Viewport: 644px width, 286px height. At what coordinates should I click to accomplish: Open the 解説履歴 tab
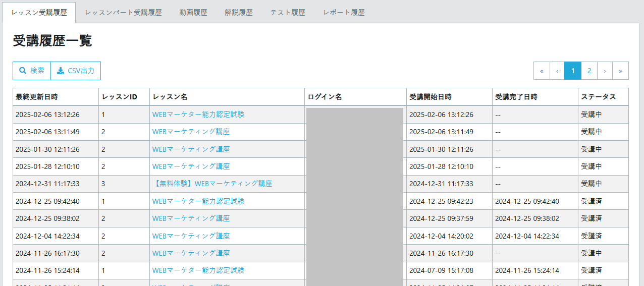click(239, 13)
